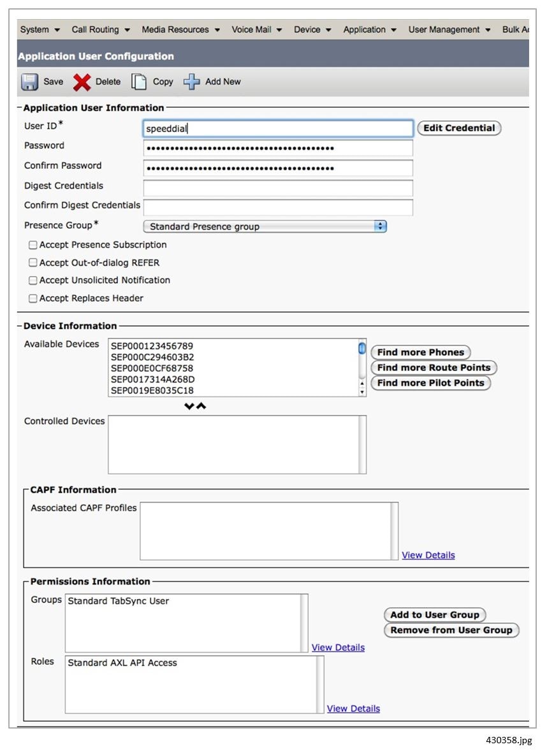547x756 pixels.
Task: Click the red X Delete icon
Action: pyautogui.click(x=82, y=82)
